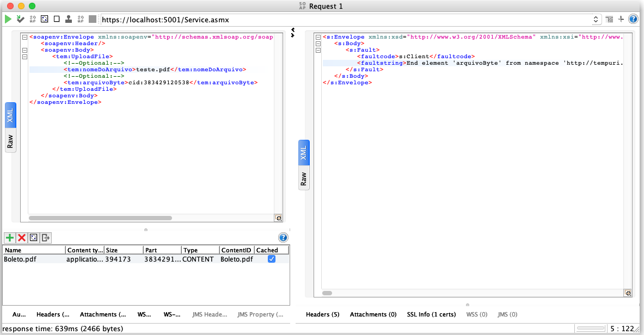Select the response XML tab

(304, 153)
